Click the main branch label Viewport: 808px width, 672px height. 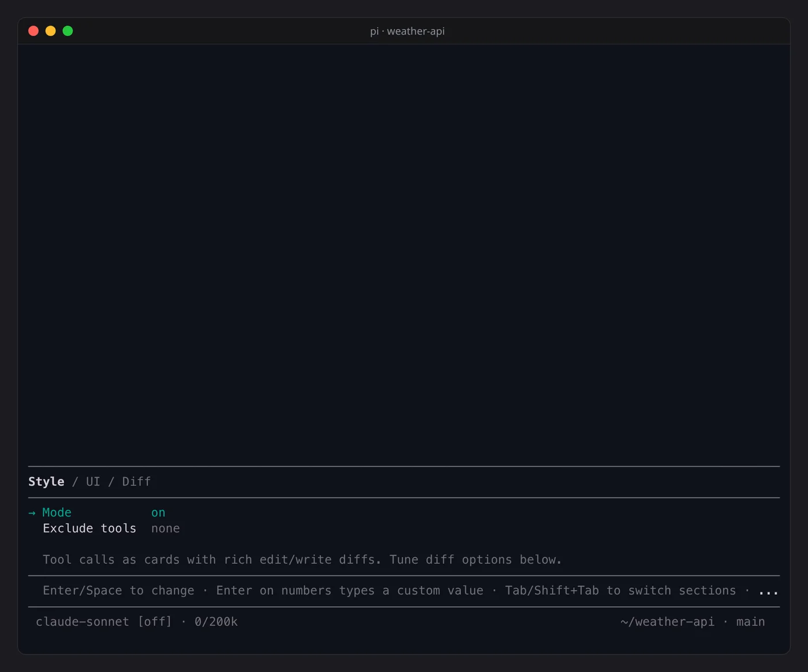pyautogui.click(x=750, y=622)
